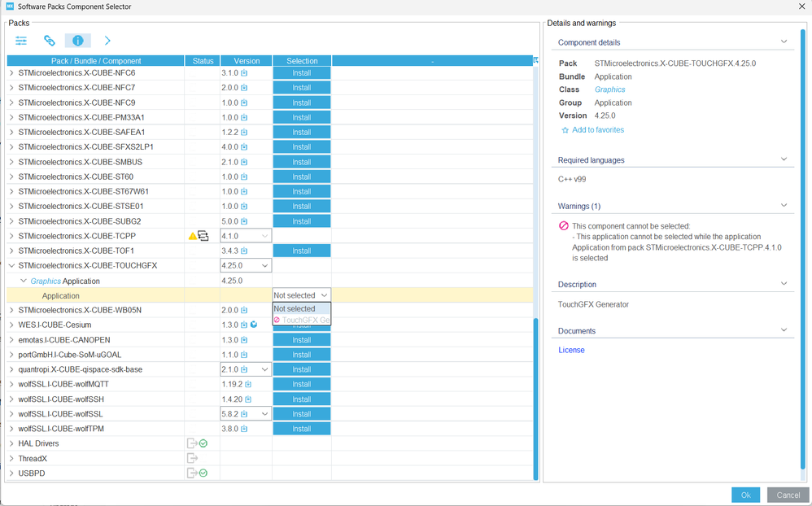Click download icon beside X-CUBE-SUBG2 version 5.0.0
This screenshot has width=812, height=506.
(x=244, y=221)
